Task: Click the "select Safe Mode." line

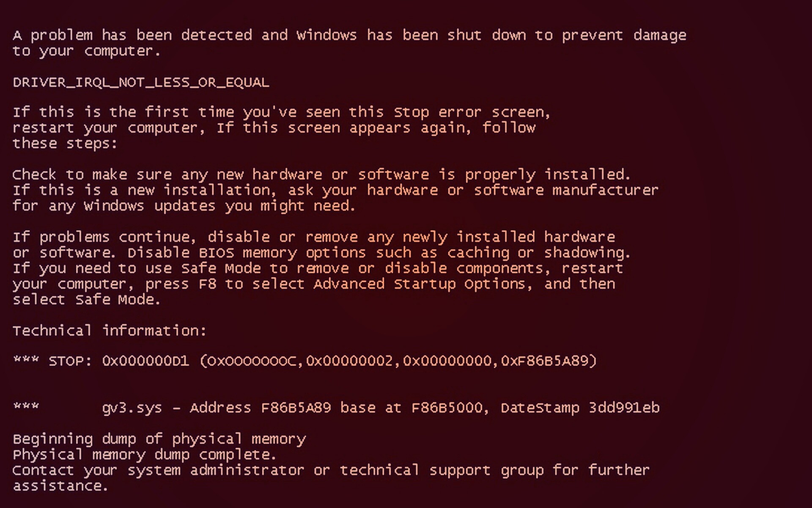Action: click(86, 300)
